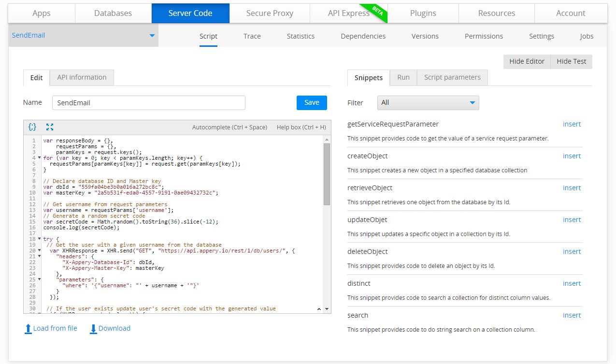Click the Hide Editor button
This screenshot has width=616, height=364.
[x=527, y=61]
